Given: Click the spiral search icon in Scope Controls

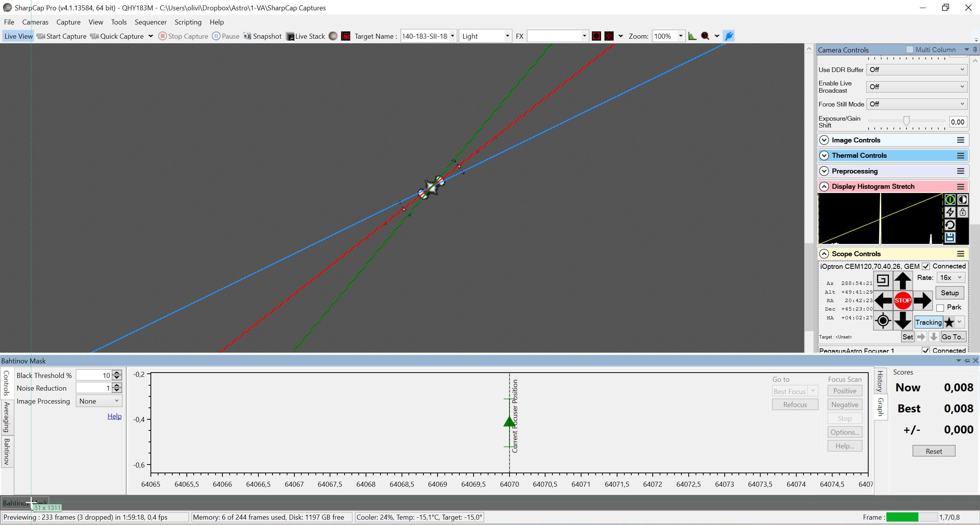Looking at the screenshot, I should (x=882, y=281).
